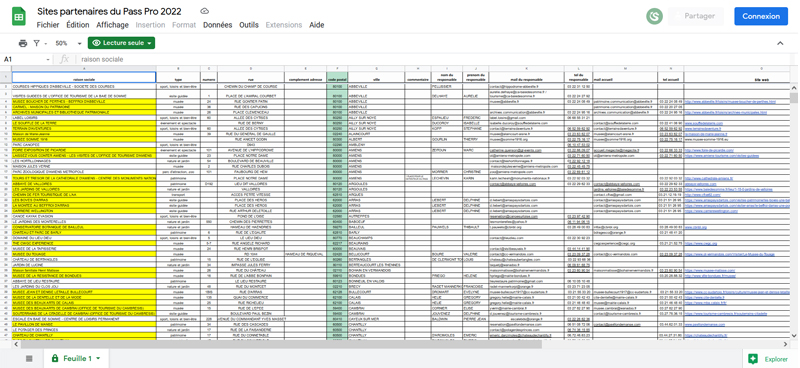Open the green avatar account icon
800x368 pixels.
[654, 16]
